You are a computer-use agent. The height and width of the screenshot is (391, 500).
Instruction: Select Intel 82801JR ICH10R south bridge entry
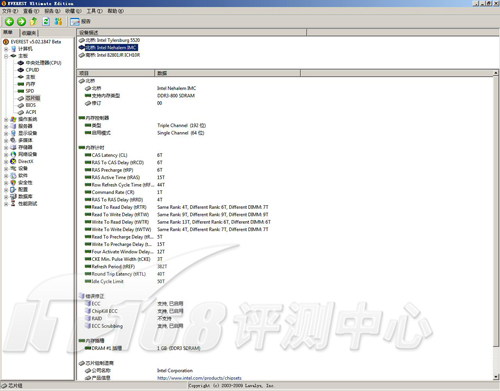tap(113, 55)
